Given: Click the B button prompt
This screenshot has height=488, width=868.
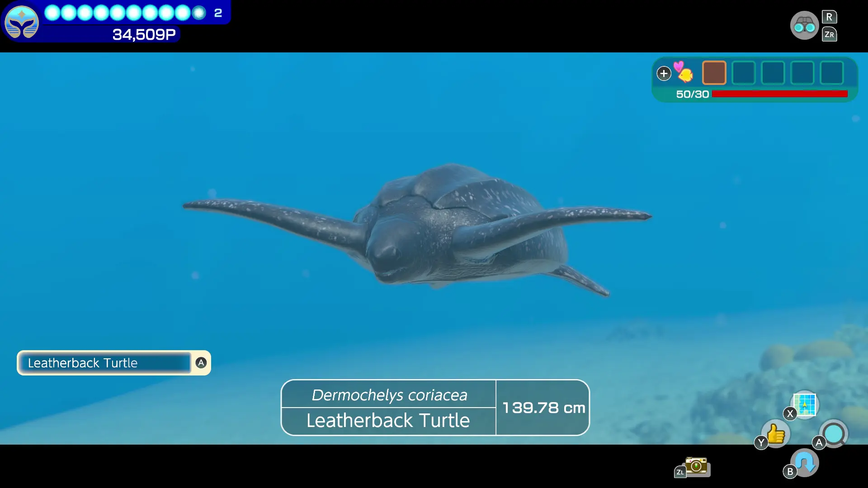Looking at the screenshot, I should (x=790, y=472).
